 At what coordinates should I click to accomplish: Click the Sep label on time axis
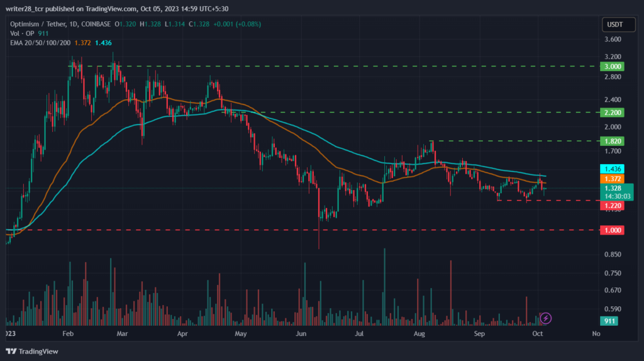[x=479, y=333]
